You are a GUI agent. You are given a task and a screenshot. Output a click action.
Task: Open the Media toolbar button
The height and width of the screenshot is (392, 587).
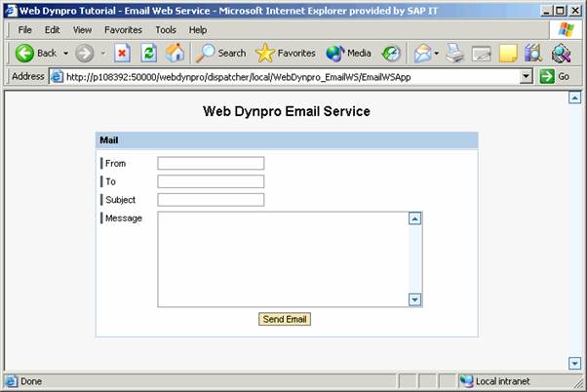[x=348, y=53]
